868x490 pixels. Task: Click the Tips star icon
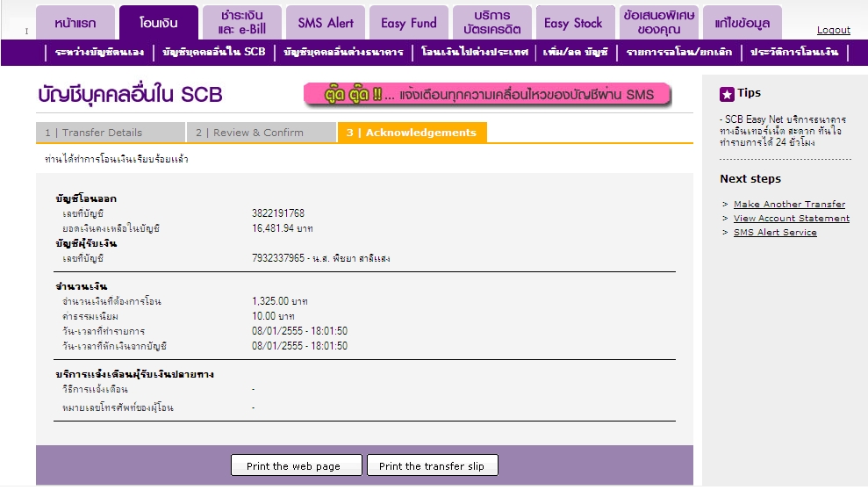tap(727, 94)
